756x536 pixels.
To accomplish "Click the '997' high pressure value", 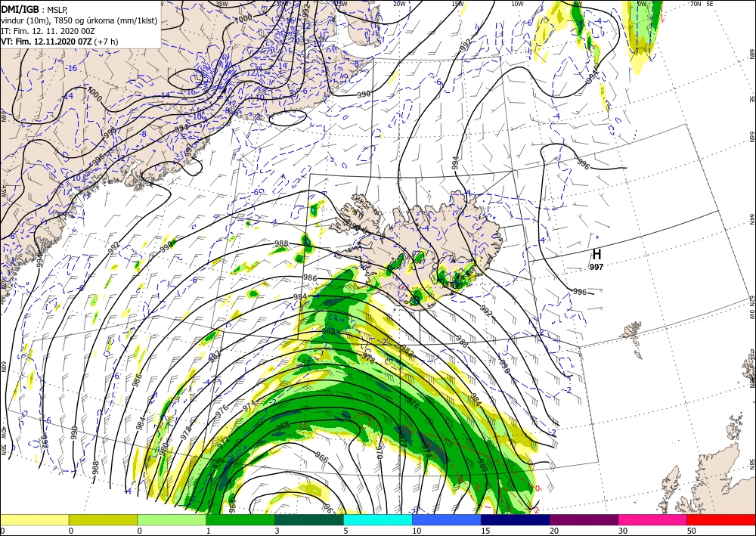I will (596, 267).
